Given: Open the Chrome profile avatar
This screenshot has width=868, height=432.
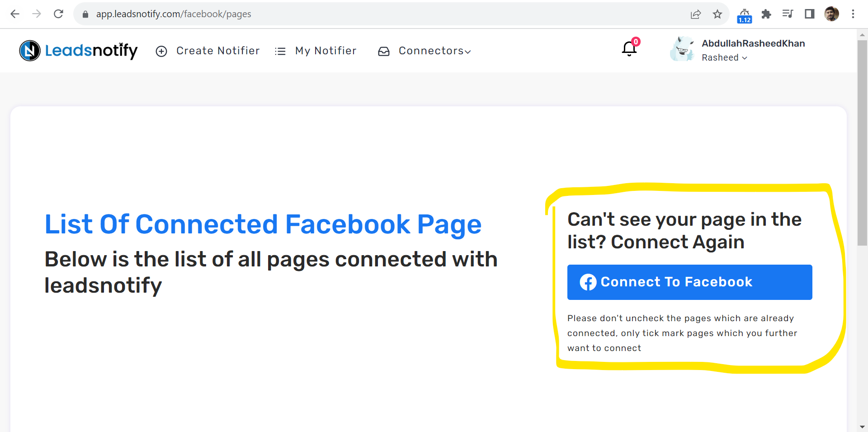Looking at the screenshot, I should click(831, 14).
